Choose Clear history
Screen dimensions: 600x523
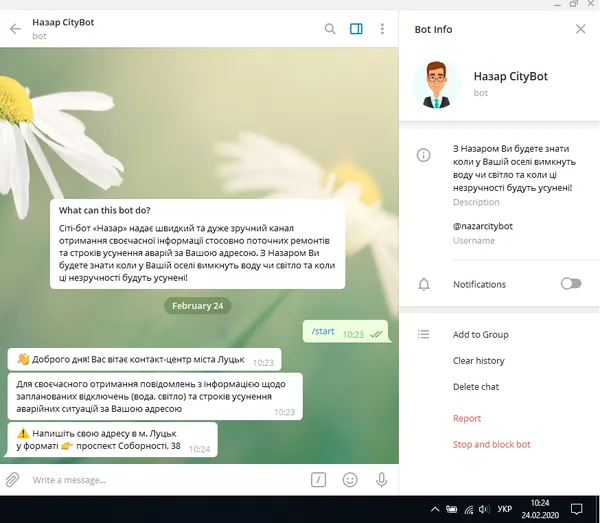[479, 361]
